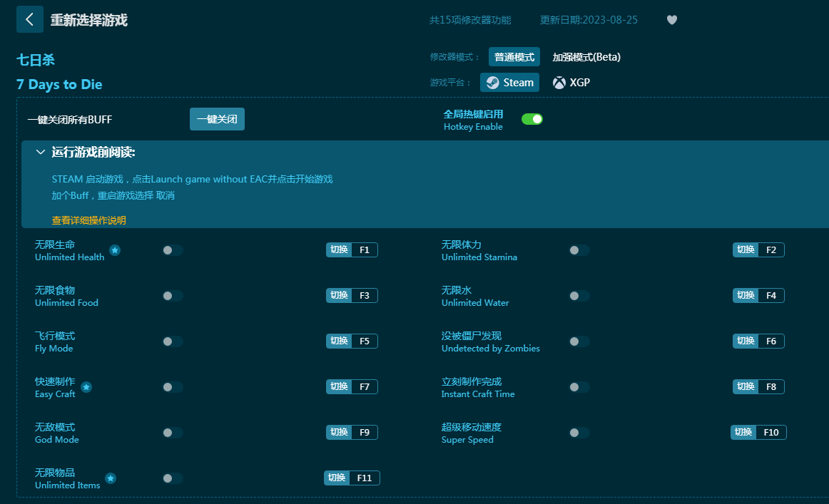Click the Steam logo icon
829x504 pixels.
tap(493, 83)
